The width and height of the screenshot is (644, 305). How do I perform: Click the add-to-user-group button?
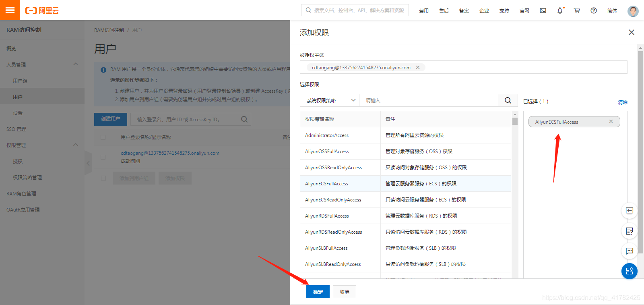click(x=134, y=178)
